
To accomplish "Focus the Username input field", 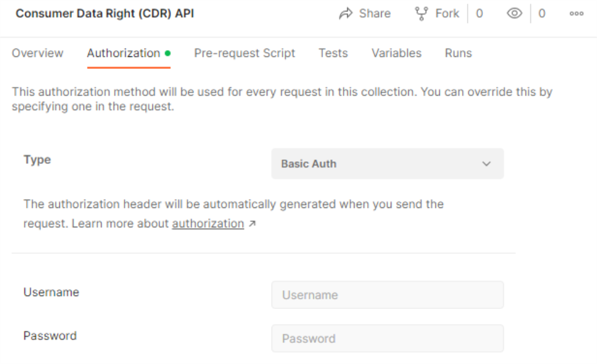I will click(x=387, y=294).
